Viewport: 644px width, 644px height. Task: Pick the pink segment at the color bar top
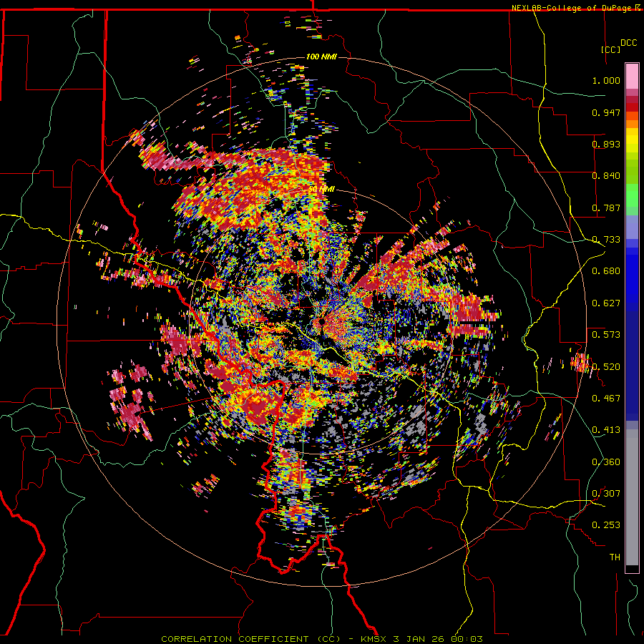632,76
